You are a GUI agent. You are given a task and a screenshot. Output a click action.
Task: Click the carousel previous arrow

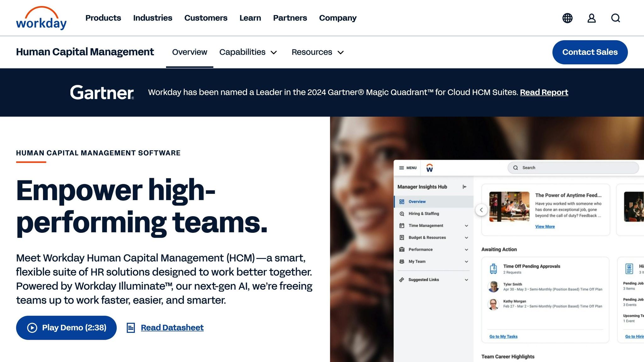coord(481,210)
